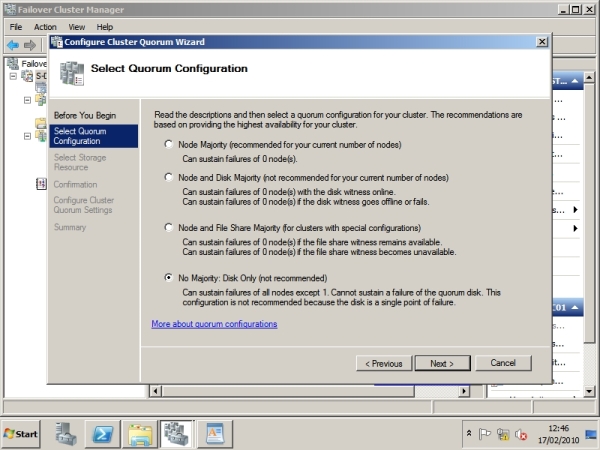Go to Before You Begin step
This screenshot has width=600, height=450.
tap(85, 115)
